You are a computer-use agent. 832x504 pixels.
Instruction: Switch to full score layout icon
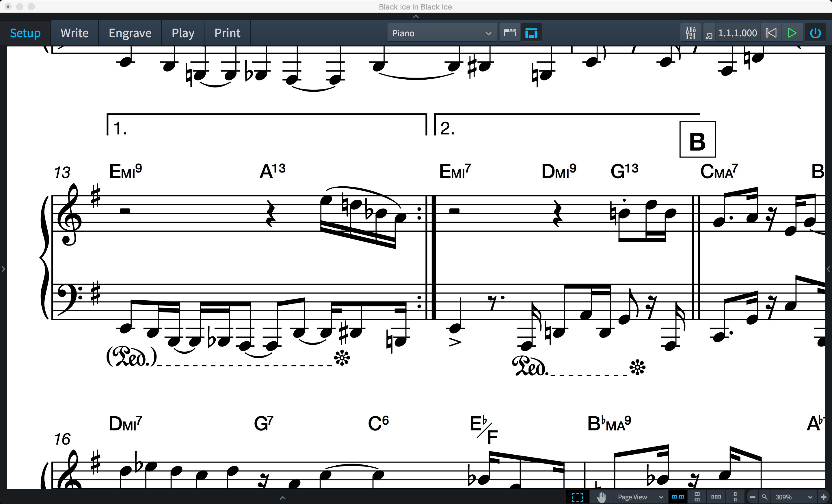[510, 33]
